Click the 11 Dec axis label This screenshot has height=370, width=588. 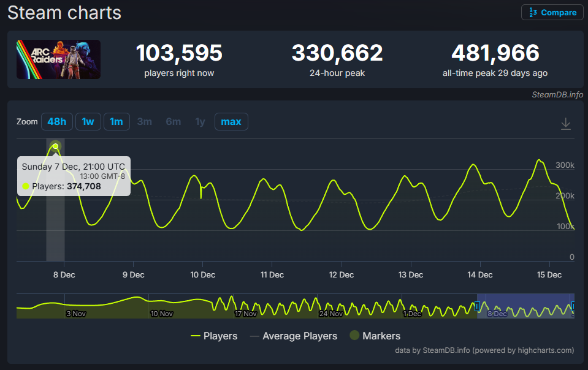tap(272, 275)
